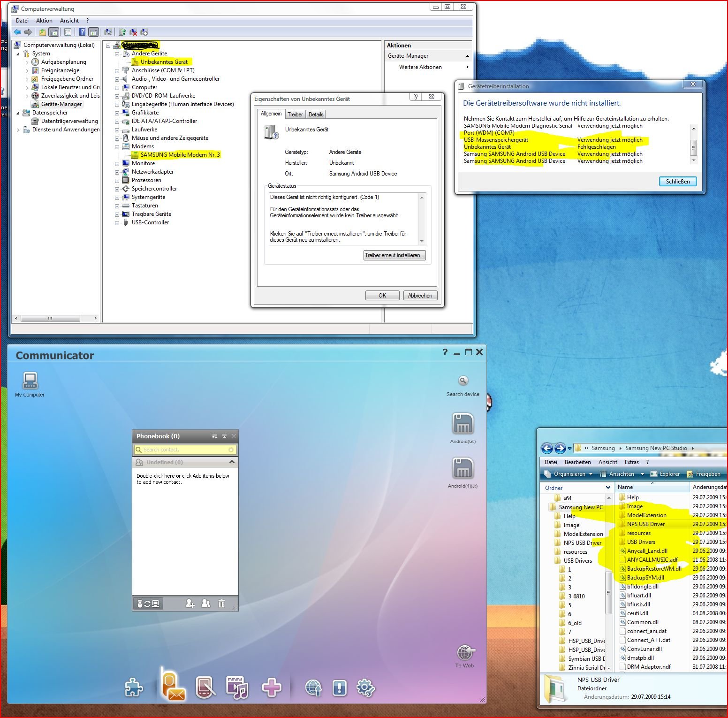Open the Aktion menu
The width and height of the screenshot is (728, 718).
point(44,21)
